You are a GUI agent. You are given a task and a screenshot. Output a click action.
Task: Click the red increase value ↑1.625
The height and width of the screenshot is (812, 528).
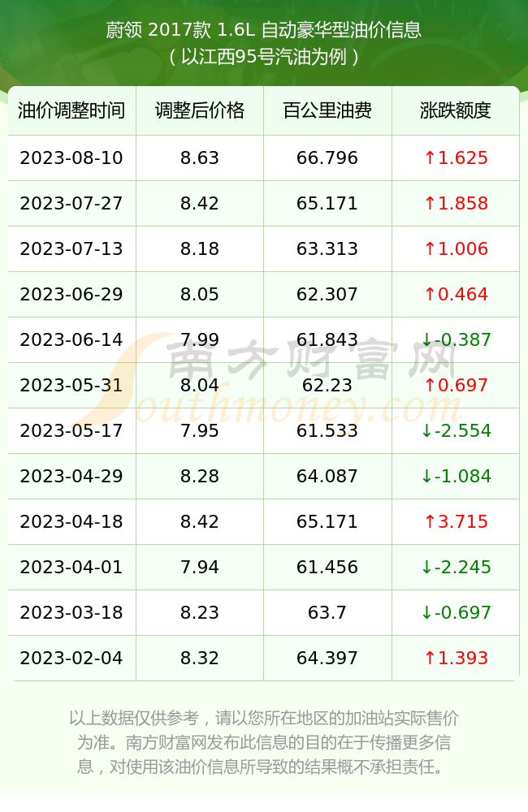click(x=456, y=158)
